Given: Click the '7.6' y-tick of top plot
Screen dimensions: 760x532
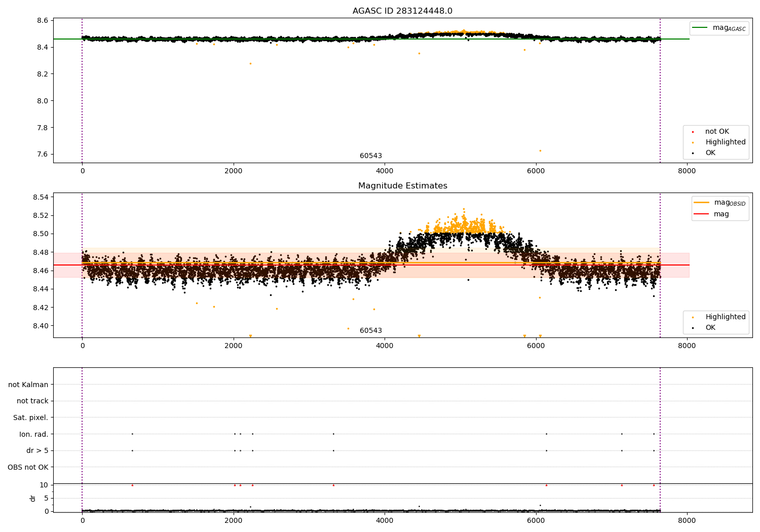Looking at the screenshot, I should point(43,155).
